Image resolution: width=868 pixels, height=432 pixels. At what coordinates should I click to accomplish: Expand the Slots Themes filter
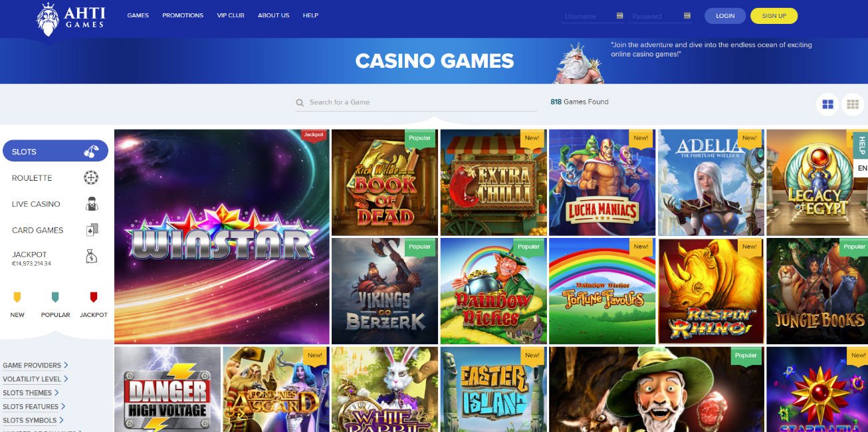click(31, 393)
